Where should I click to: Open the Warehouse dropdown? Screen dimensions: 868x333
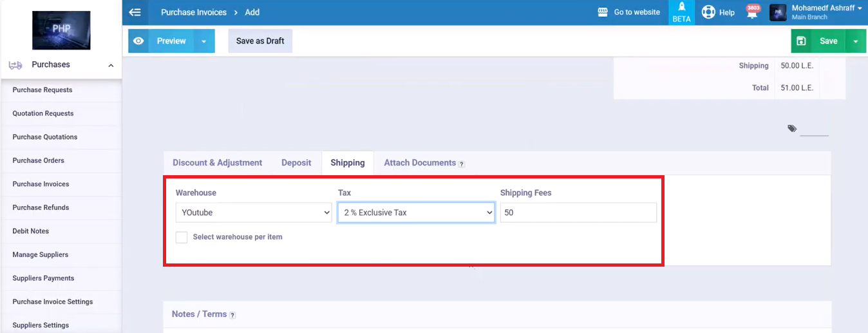click(254, 213)
